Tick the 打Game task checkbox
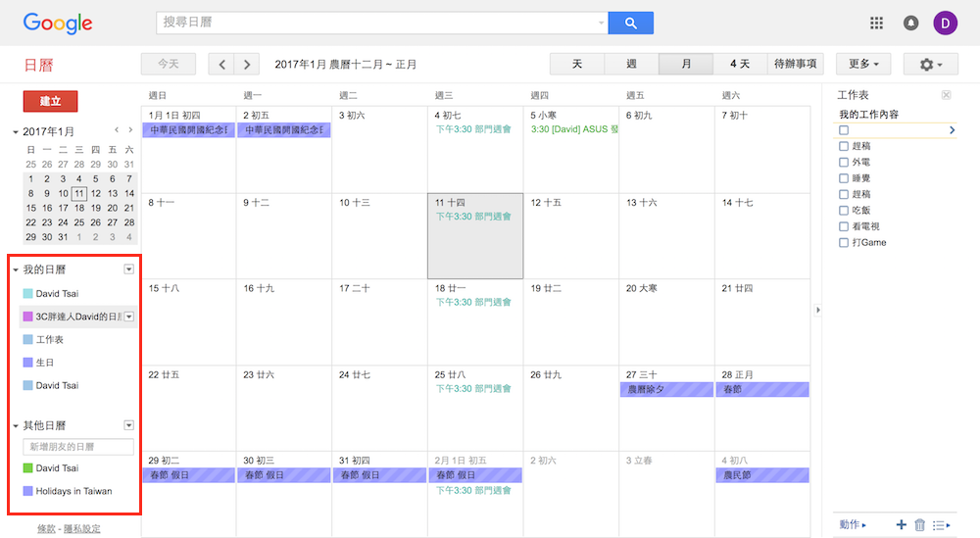This screenshot has width=980, height=538. [x=844, y=242]
